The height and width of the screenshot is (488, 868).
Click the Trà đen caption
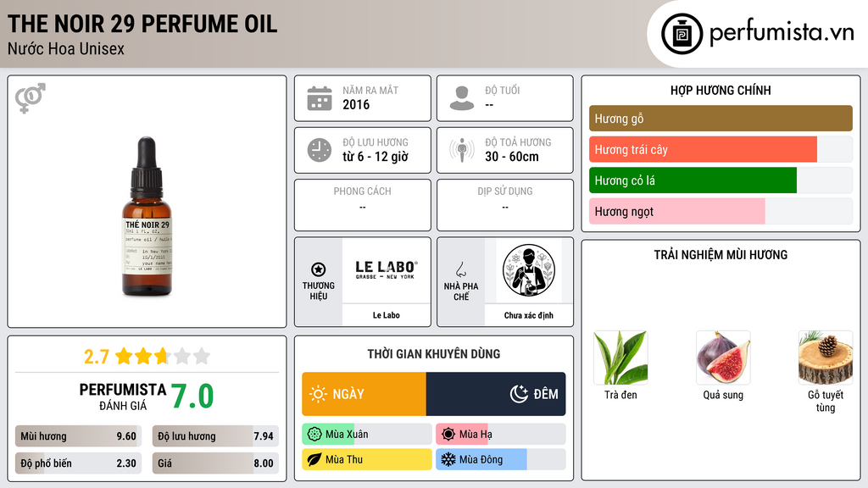[x=620, y=395]
